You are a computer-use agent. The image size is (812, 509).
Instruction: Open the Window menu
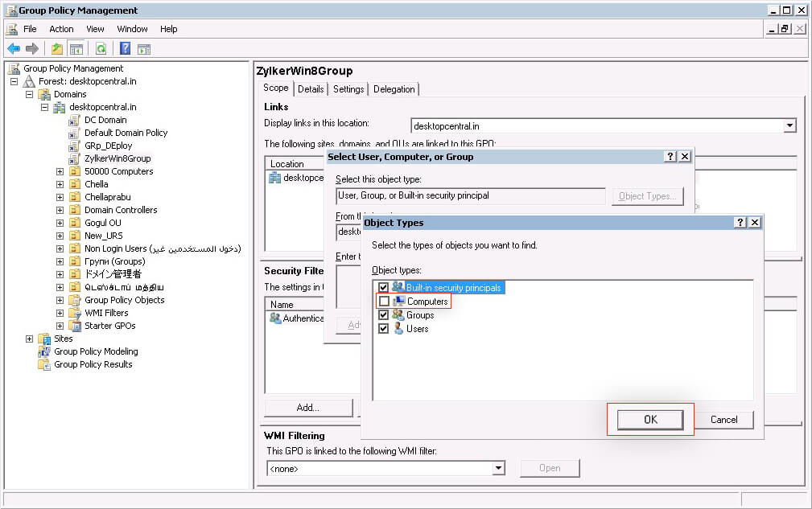(132, 29)
